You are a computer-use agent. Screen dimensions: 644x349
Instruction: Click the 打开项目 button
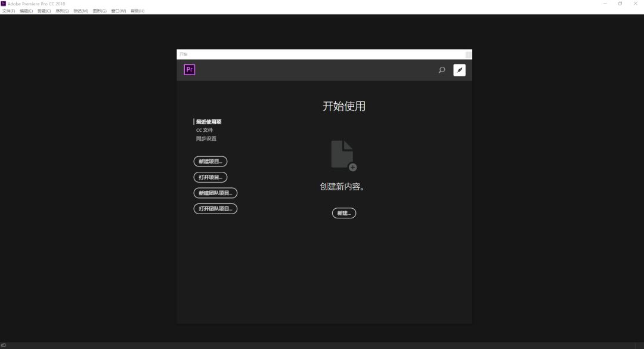click(x=210, y=177)
